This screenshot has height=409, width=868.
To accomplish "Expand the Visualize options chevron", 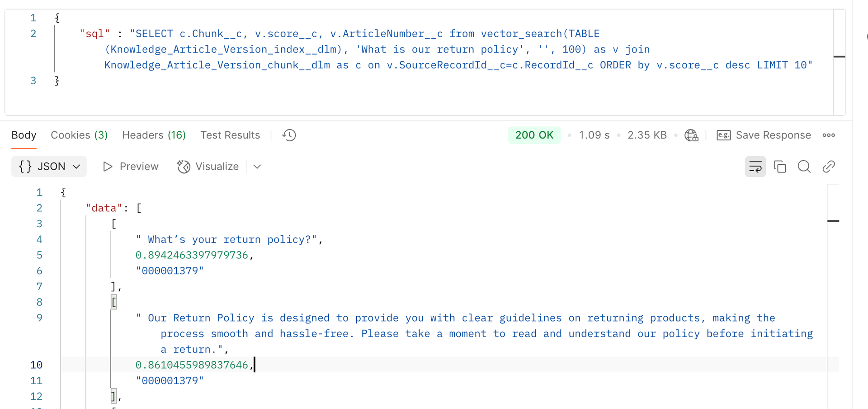I will (x=257, y=166).
